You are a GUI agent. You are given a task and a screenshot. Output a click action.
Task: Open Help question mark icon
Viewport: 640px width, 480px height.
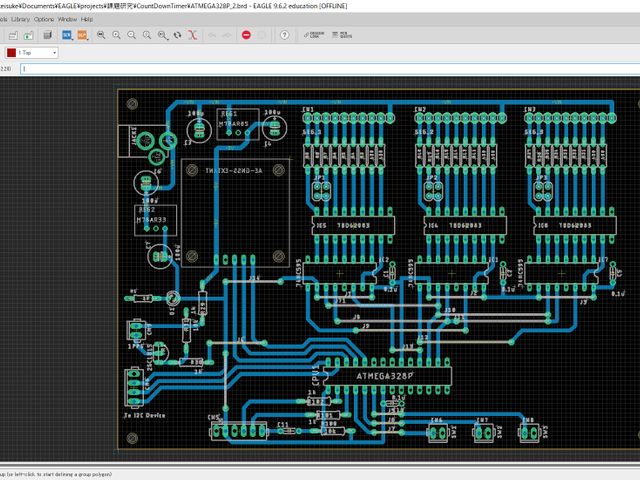point(284,35)
